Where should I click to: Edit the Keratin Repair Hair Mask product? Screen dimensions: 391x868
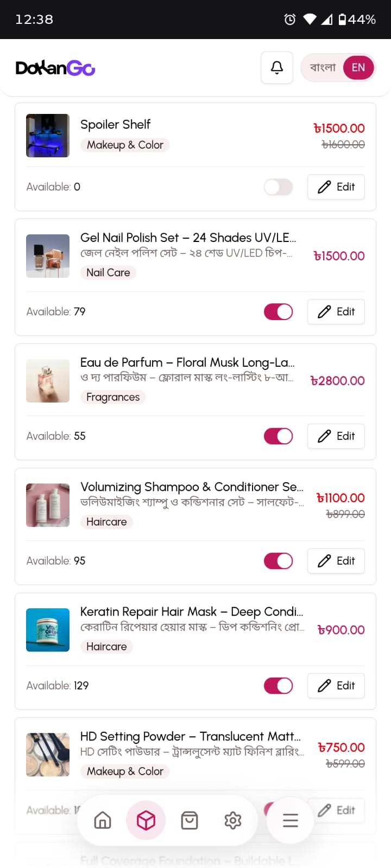(336, 686)
